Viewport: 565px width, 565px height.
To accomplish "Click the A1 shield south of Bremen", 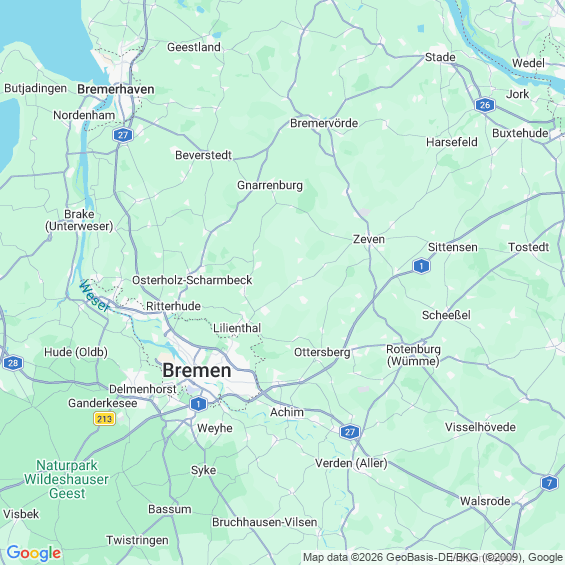I will [x=198, y=404].
